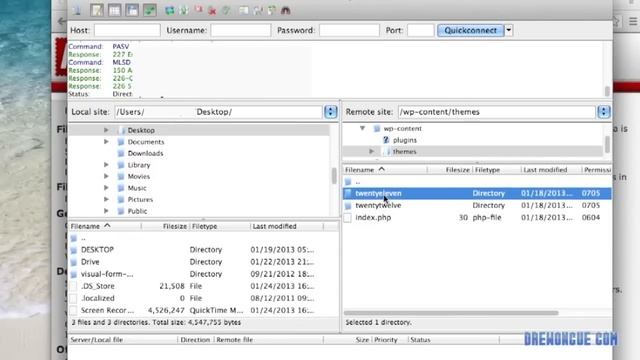This screenshot has width=640, height=360.
Task: Click the wp-content folder icon
Action: click(377, 129)
